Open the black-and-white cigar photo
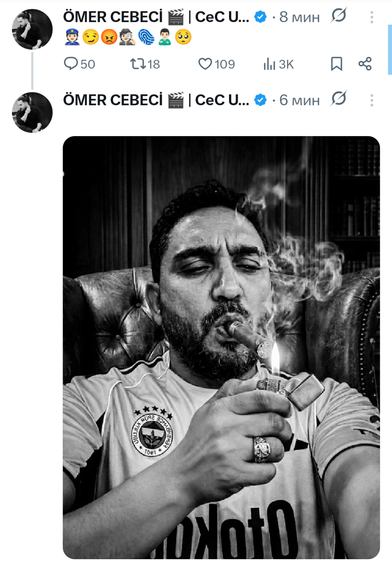 [221, 347]
